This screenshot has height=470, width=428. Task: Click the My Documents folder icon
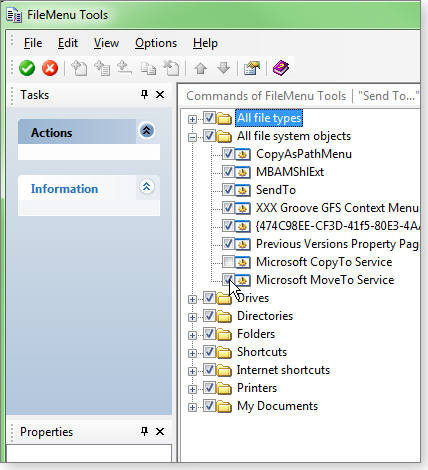click(x=224, y=406)
